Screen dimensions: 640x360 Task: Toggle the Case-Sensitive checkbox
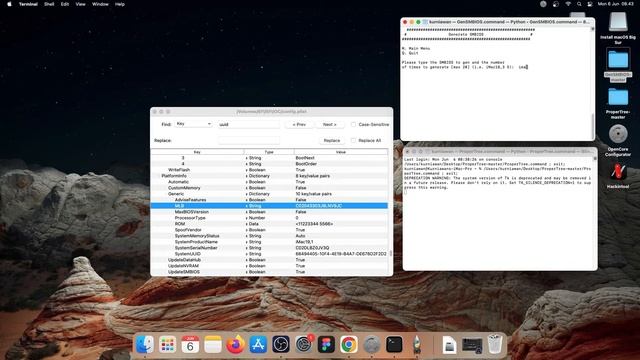(353, 124)
